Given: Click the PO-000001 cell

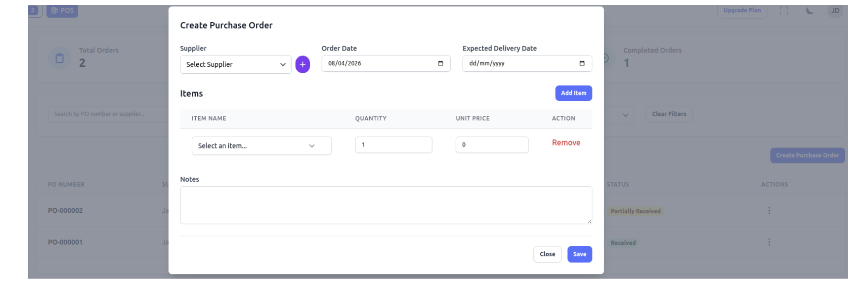Looking at the screenshot, I should click(65, 242).
